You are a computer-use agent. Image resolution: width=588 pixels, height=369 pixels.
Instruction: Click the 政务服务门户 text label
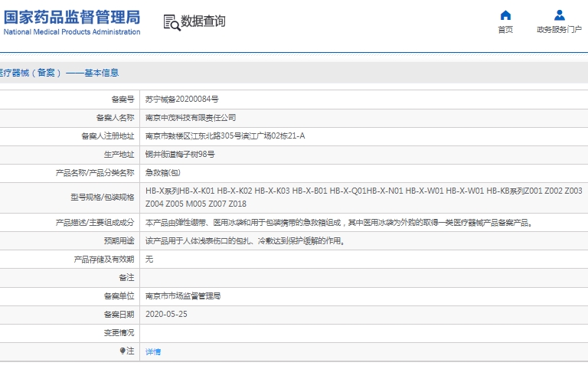559,30
